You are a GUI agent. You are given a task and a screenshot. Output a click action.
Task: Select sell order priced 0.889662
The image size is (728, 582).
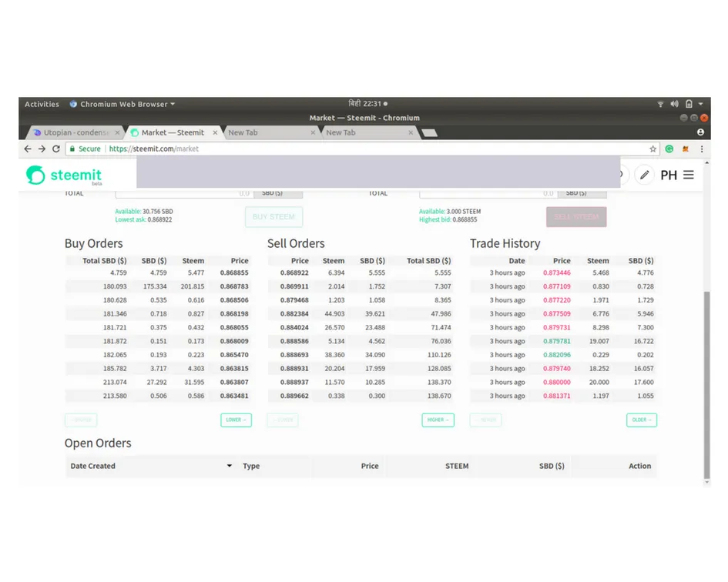pos(361,396)
